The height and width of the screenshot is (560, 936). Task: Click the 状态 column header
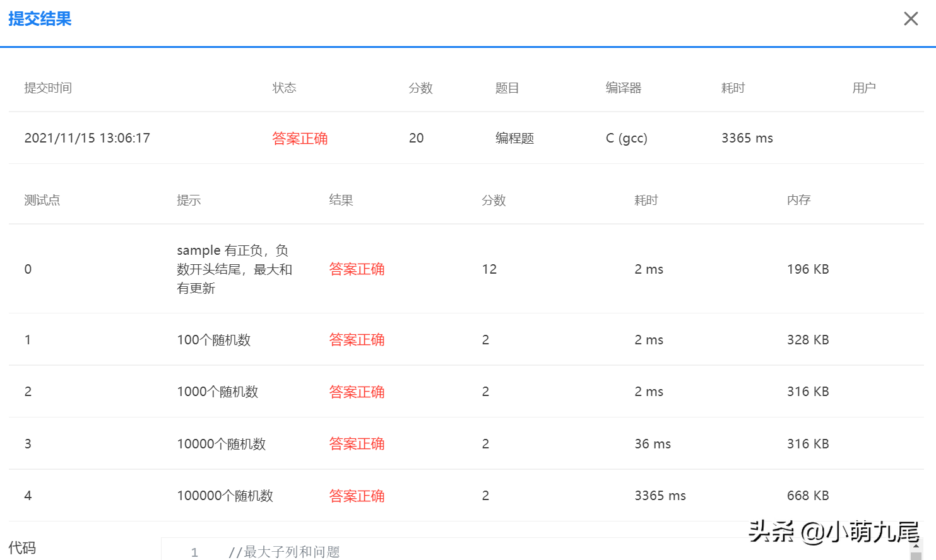pos(285,88)
